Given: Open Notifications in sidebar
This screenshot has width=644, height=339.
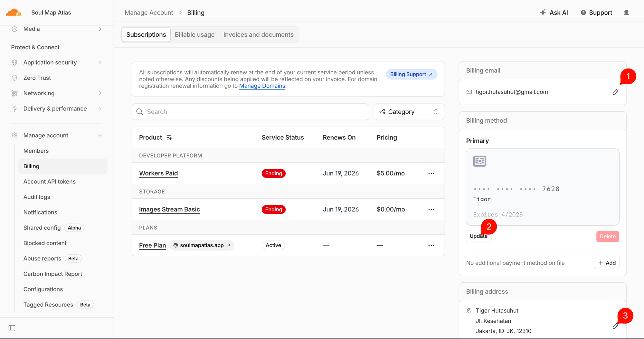Looking at the screenshot, I should click(40, 212).
